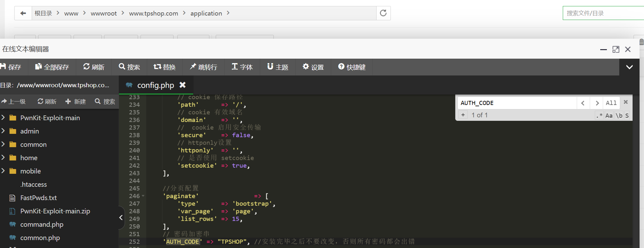
Task: Open the Theme (主题) selector
Action: 278,67
